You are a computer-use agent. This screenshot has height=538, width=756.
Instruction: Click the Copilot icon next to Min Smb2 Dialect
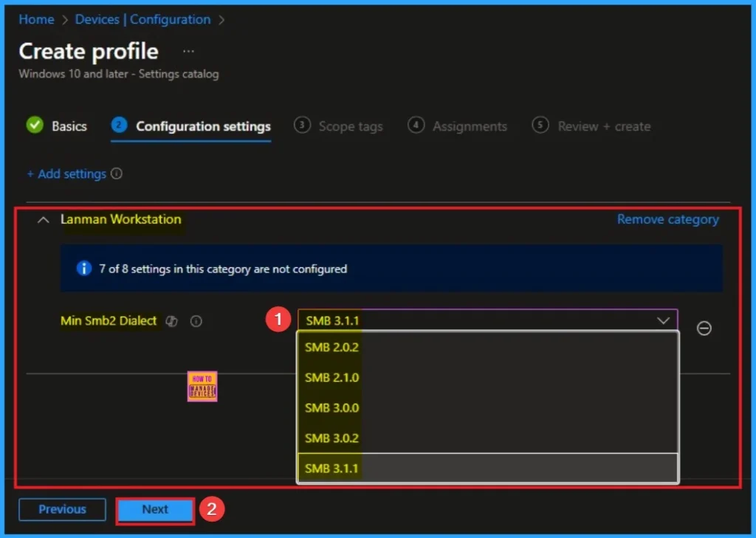tap(172, 321)
